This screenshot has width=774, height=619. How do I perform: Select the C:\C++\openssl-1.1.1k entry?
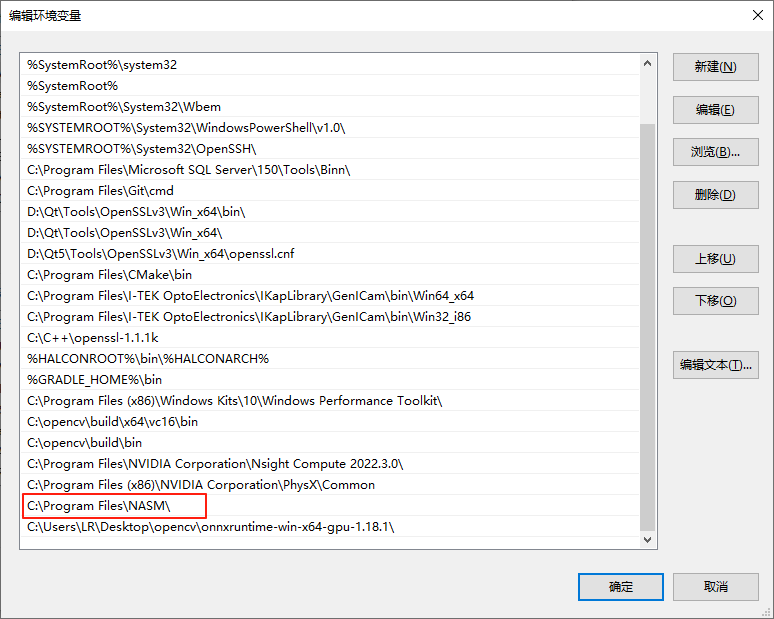coord(330,338)
